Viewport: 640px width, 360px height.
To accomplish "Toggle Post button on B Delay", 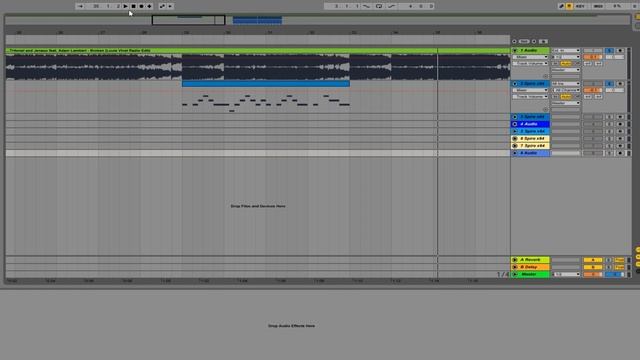I will [620, 267].
